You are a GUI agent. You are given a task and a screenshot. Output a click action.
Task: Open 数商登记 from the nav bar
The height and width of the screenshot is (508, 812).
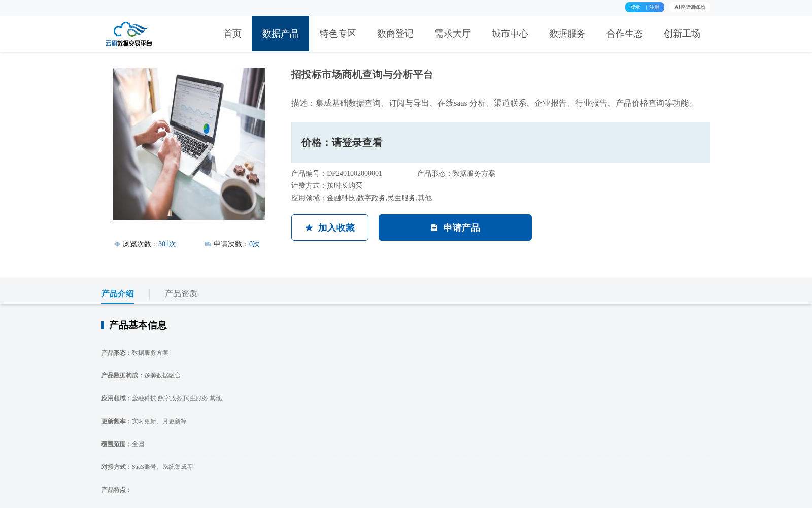click(x=395, y=34)
